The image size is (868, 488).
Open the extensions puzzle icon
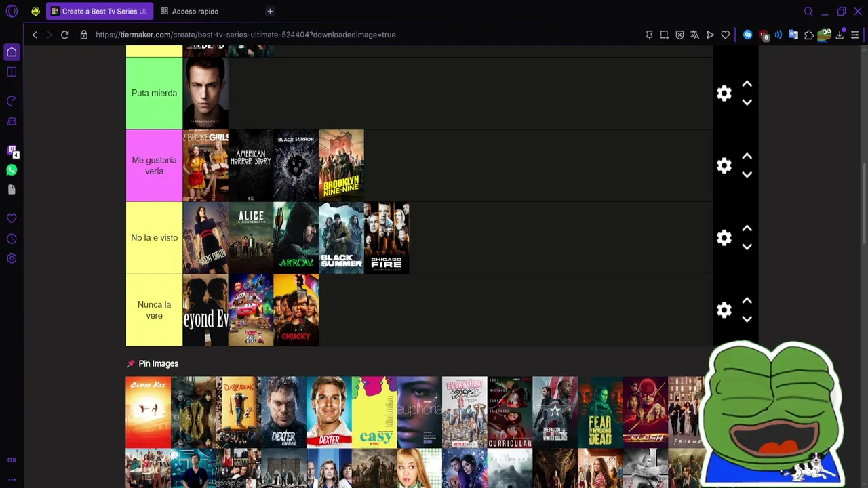pos(809,35)
